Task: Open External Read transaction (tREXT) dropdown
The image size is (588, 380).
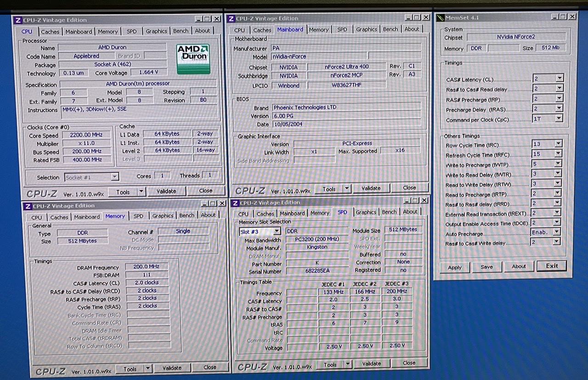Action: (x=557, y=213)
